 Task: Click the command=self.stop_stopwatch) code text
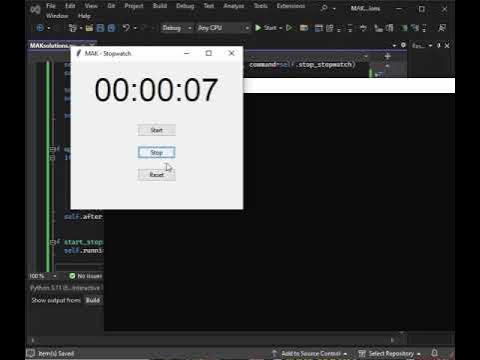click(302, 65)
